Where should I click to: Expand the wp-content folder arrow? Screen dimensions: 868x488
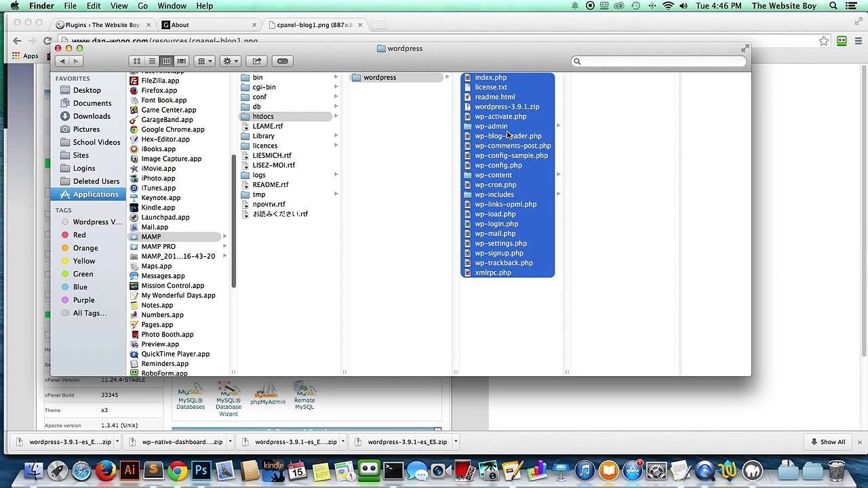[558, 175]
